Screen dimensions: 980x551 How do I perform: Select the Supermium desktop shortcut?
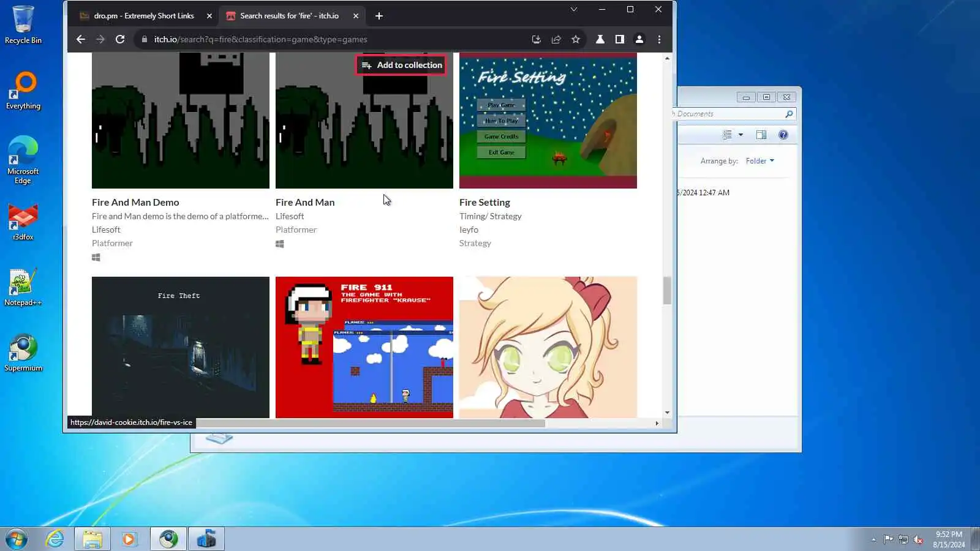tap(23, 353)
